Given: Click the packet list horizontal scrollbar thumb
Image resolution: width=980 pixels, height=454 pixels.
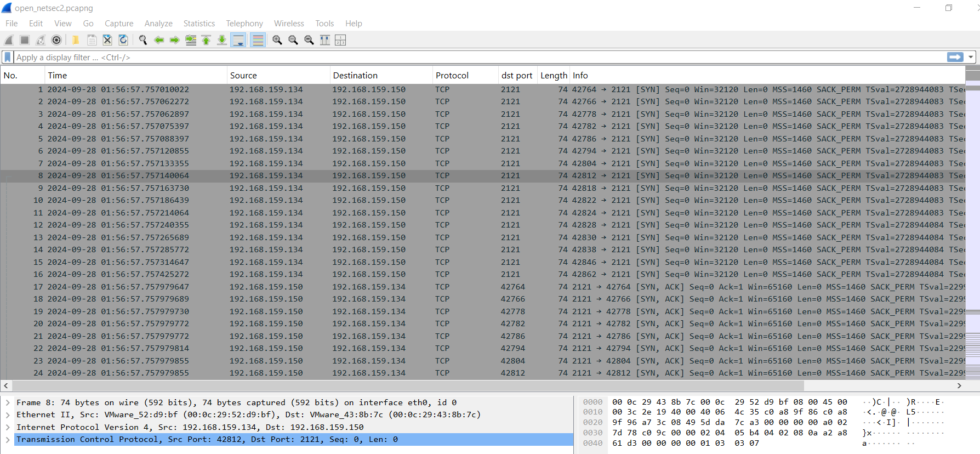Looking at the screenshot, I should (x=408, y=385).
